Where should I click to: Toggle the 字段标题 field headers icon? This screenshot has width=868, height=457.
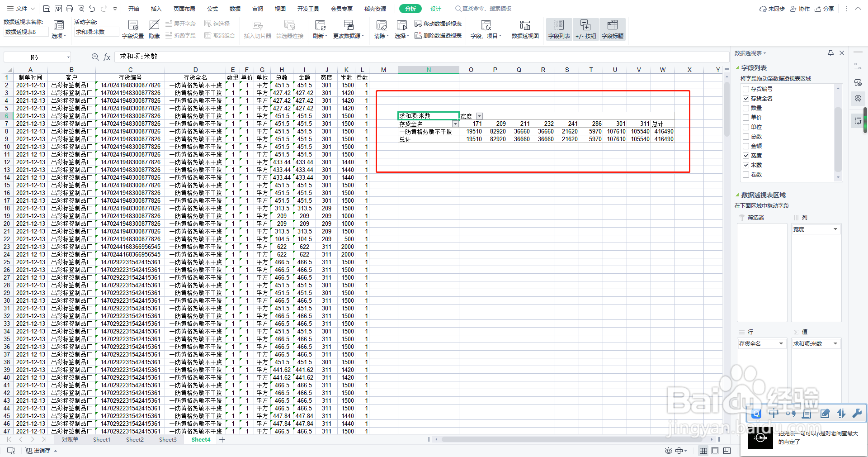613,29
